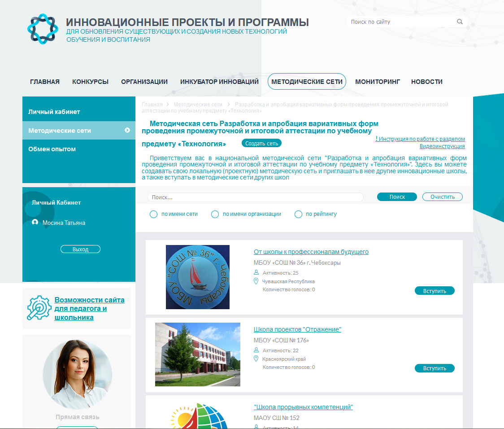Click the search magnifier icon
Screen dimensions: 504x429
(x=460, y=22)
